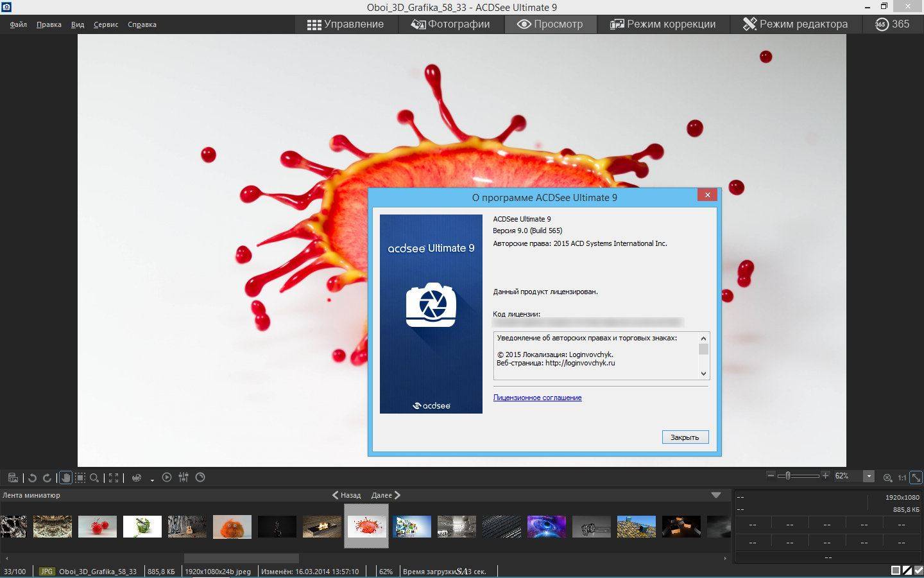Screen dimensions: 924x578
Task: Collapse the filmstrip panel triangle
Action: click(x=716, y=495)
